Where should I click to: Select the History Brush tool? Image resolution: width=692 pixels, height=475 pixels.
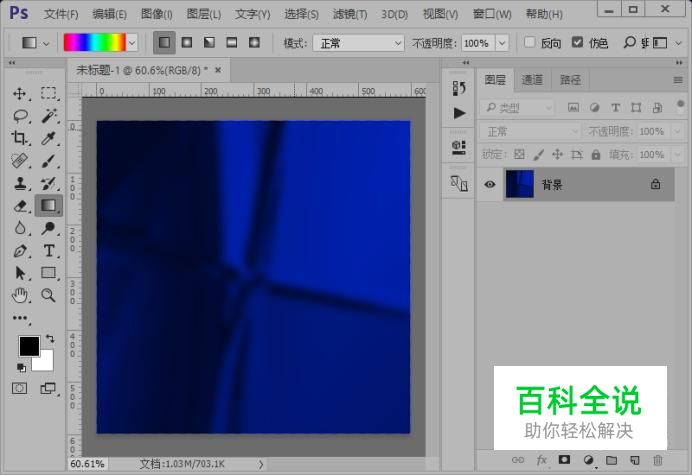(49, 183)
